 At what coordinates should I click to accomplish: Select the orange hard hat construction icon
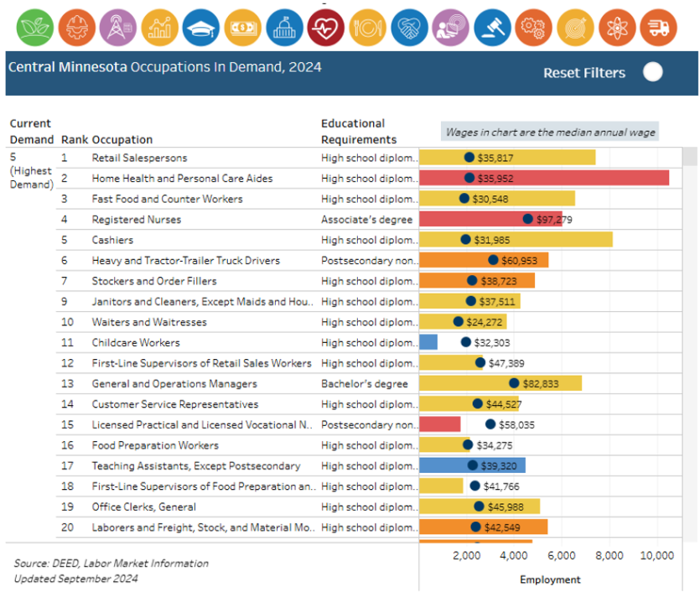coord(77,28)
